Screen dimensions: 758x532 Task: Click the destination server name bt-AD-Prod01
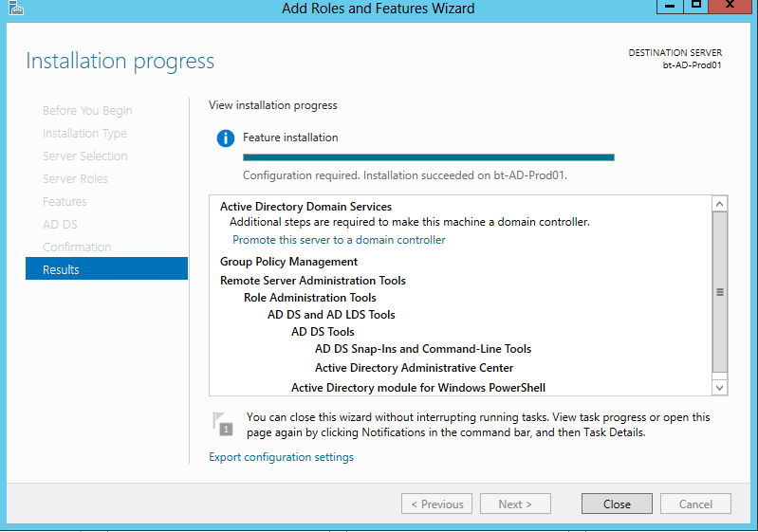(x=692, y=65)
